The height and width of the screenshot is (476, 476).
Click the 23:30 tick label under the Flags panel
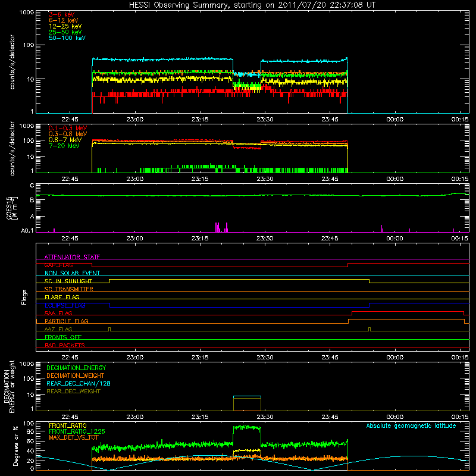[x=265, y=358]
